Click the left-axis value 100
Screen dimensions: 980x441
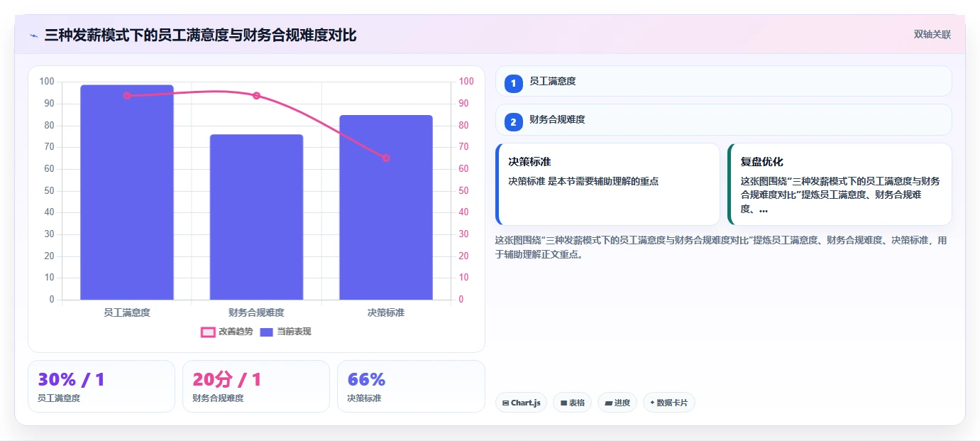coord(47,82)
